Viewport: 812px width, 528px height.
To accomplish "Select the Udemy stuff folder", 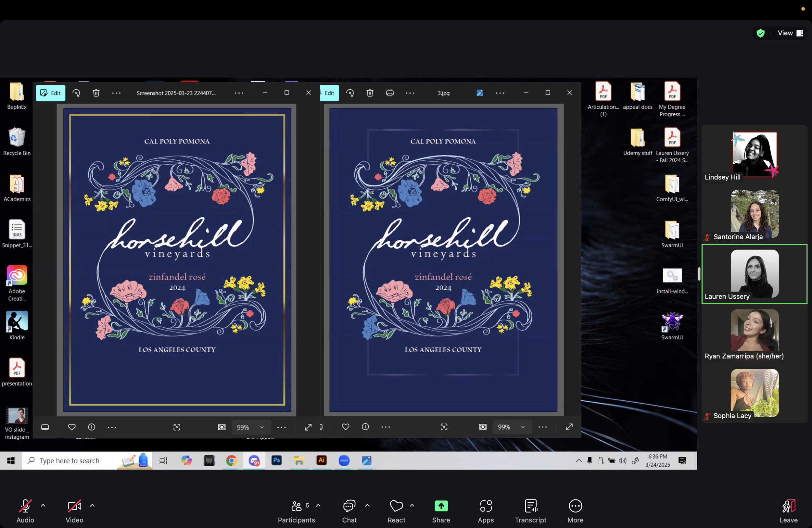I will pos(637,142).
